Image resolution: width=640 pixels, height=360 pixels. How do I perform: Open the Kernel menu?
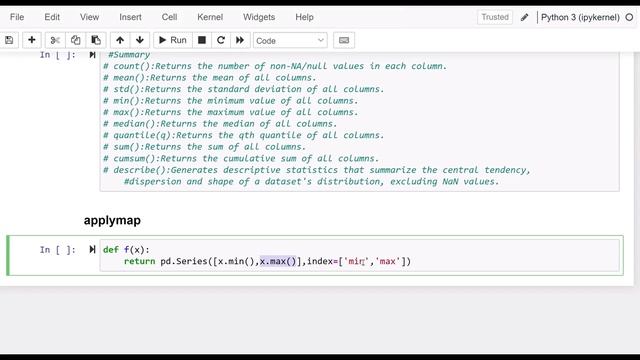click(210, 17)
